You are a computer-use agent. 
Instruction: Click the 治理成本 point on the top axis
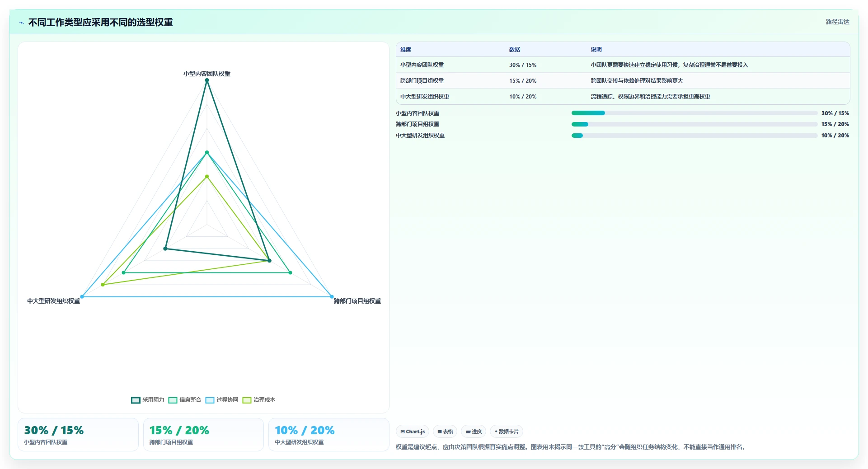click(207, 177)
